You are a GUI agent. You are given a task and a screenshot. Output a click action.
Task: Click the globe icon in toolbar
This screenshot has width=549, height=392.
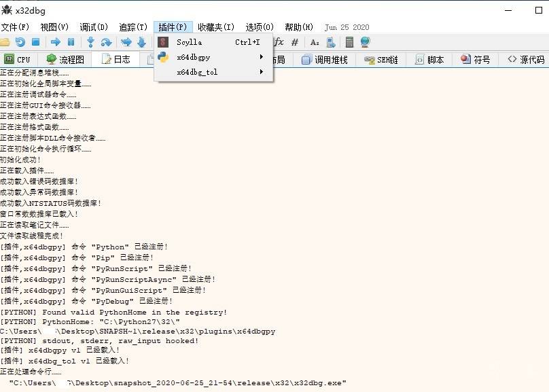point(365,42)
